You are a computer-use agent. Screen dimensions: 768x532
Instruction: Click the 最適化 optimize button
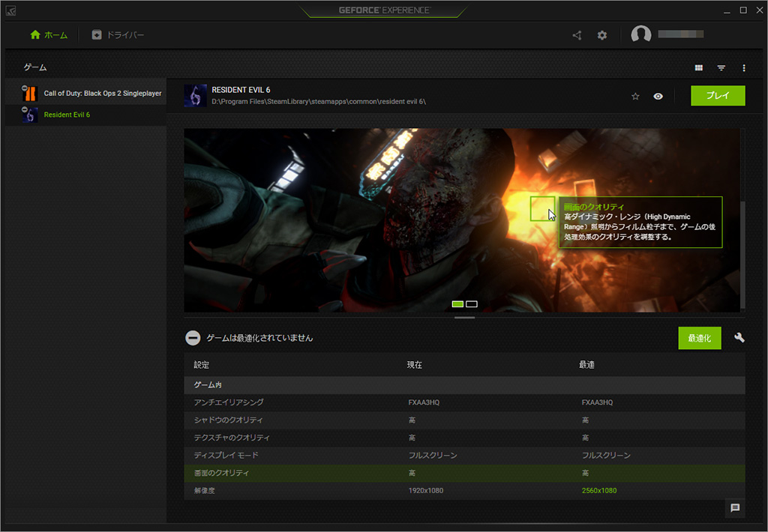[x=699, y=338]
